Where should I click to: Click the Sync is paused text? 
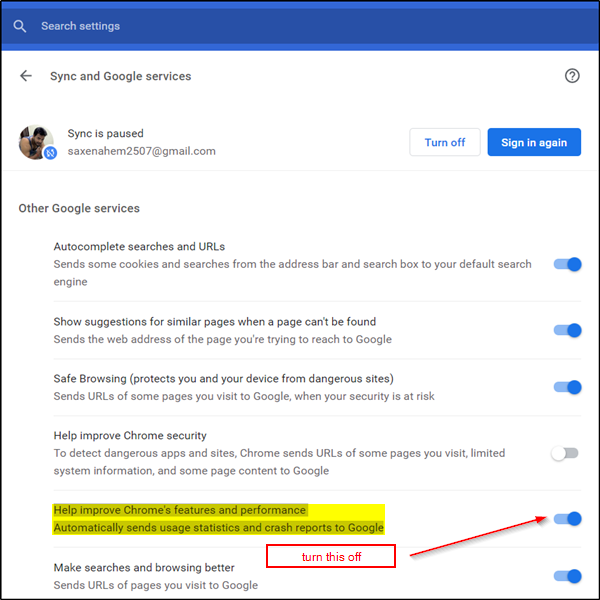tap(106, 134)
